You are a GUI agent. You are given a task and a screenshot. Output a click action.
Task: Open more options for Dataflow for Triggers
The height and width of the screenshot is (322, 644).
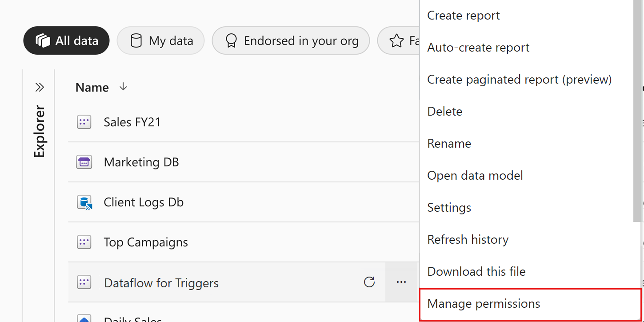click(401, 282)
